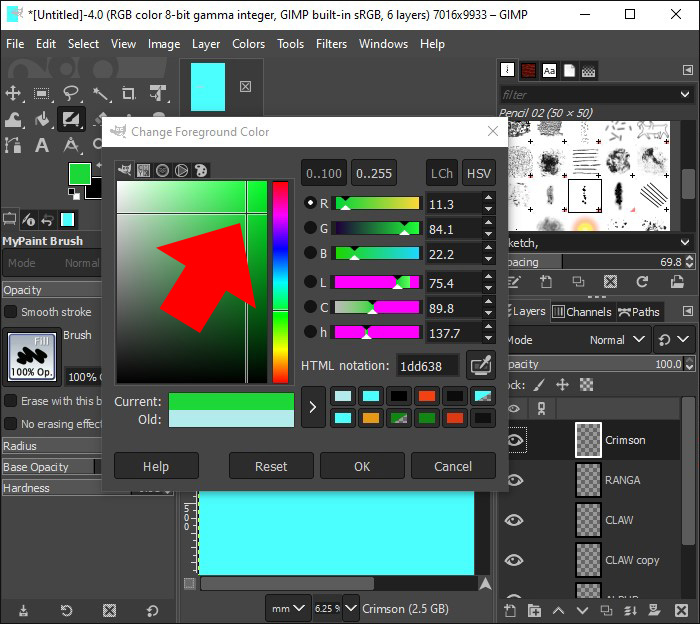Select the L channel radio button
Image resolution: width=700 pixels, height=624 pixels.
311,283
